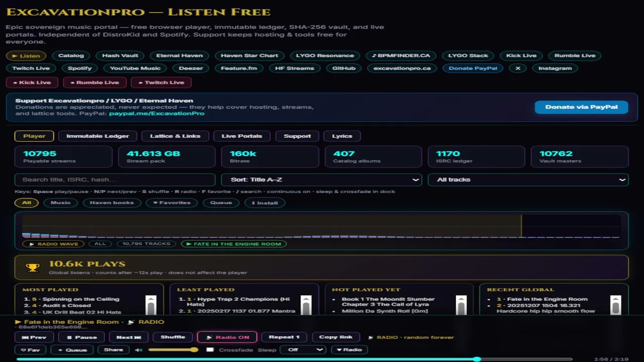This screenshot has width=644, height=362.
Task: Open the red Rumble Live indicator
Action: tap(94, 82)
